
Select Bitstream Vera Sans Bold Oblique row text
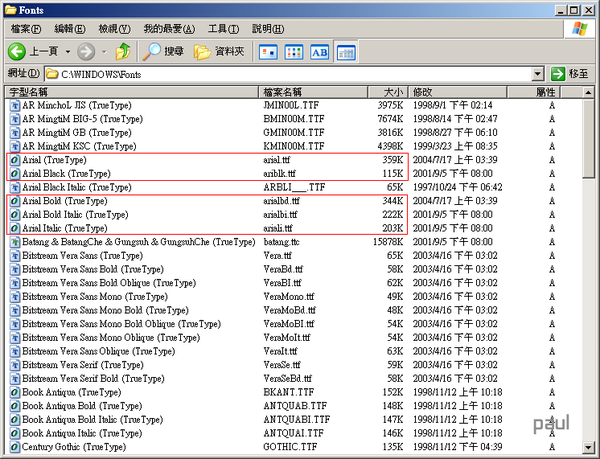tap(109, 283)
